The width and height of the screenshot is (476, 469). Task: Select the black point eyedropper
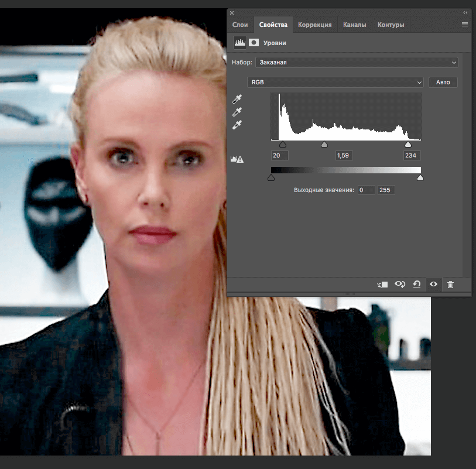[237, 100]
